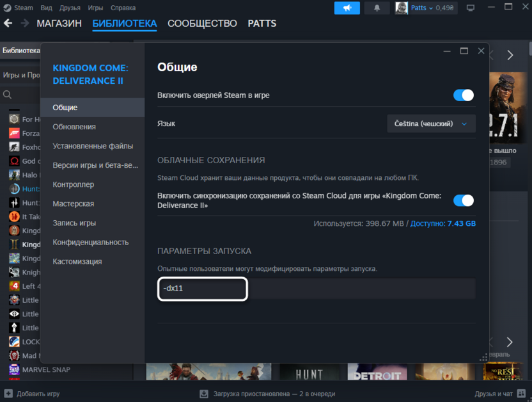The width and height of the screenshot is (532, 402).
Task: Select the Halo game icon in the list
Action: pos(14,175)
